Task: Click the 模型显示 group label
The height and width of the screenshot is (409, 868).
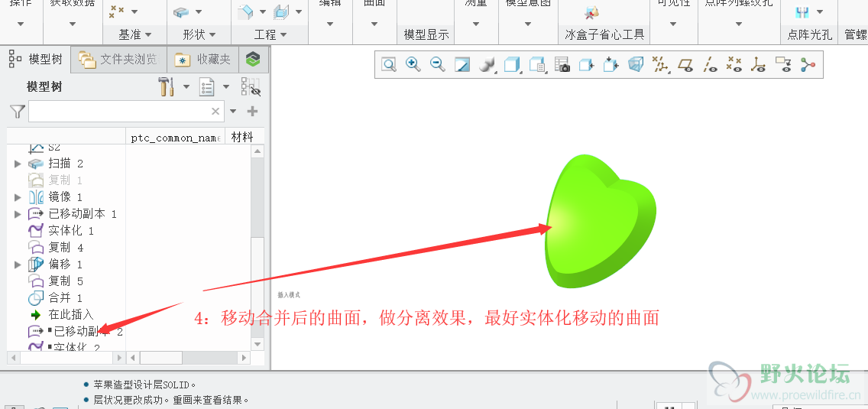Action: click(x=426, y=35)
